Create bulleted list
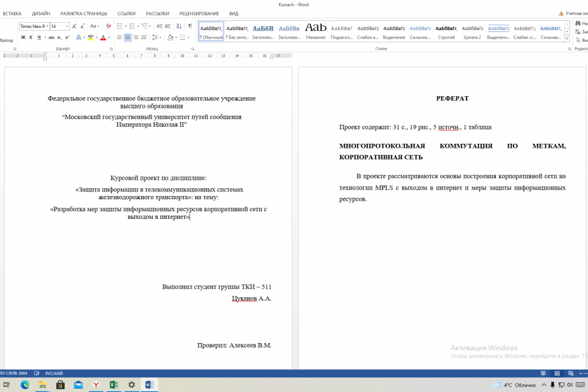This screenshot has width=588, height=392. click(x=120, y=26)
